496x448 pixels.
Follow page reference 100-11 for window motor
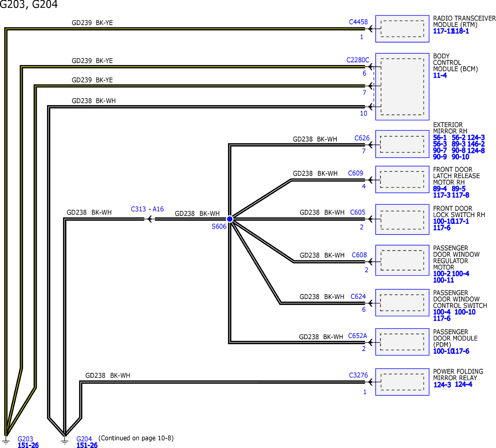443,280
